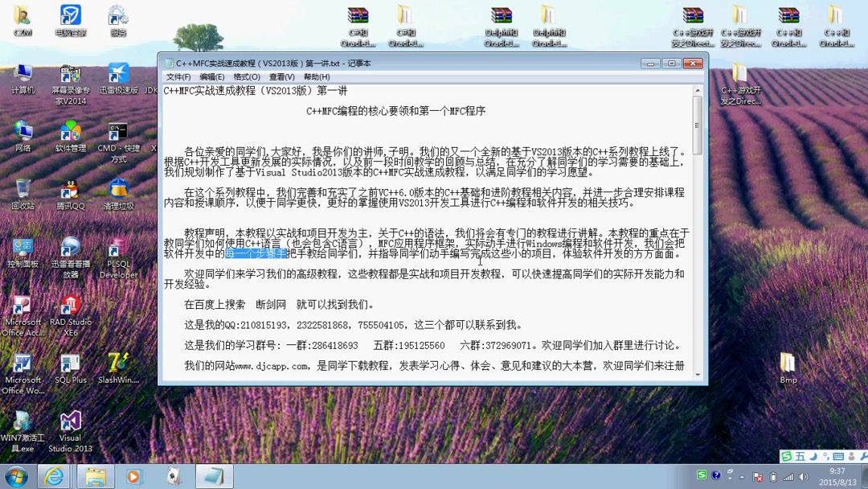Open the 文件(F) menu in Notepad
Screen dimensions: 868x489
point(178,76)
